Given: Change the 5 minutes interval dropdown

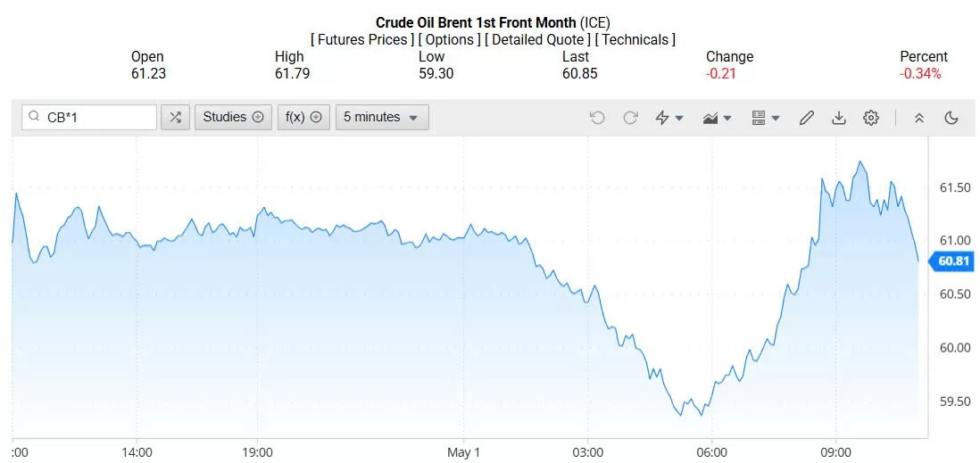Looking at the screenshot, I should tap(382, 118).
